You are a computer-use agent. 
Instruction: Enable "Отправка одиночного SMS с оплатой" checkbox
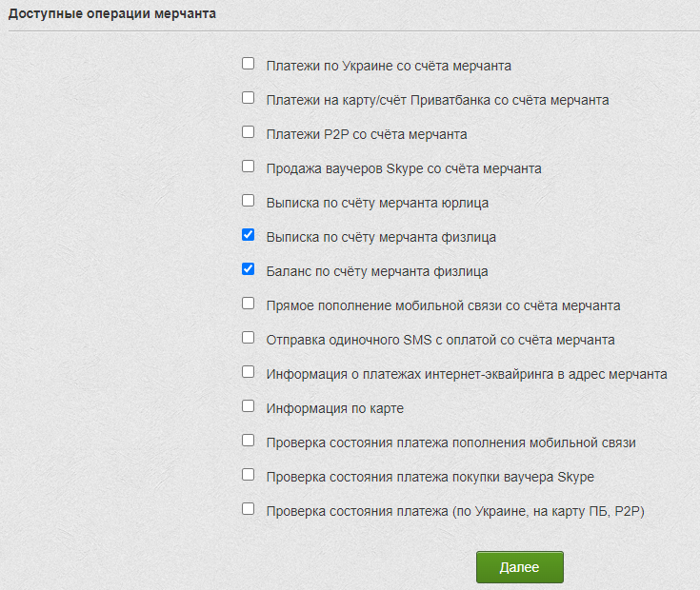pyautogui.click(x=249, y=338)
